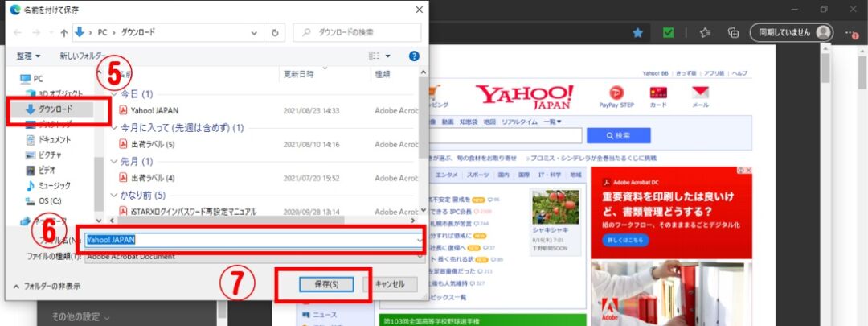868x326 pixels.
Task: Click the 保存(S) button
Action: click(326, 284)
